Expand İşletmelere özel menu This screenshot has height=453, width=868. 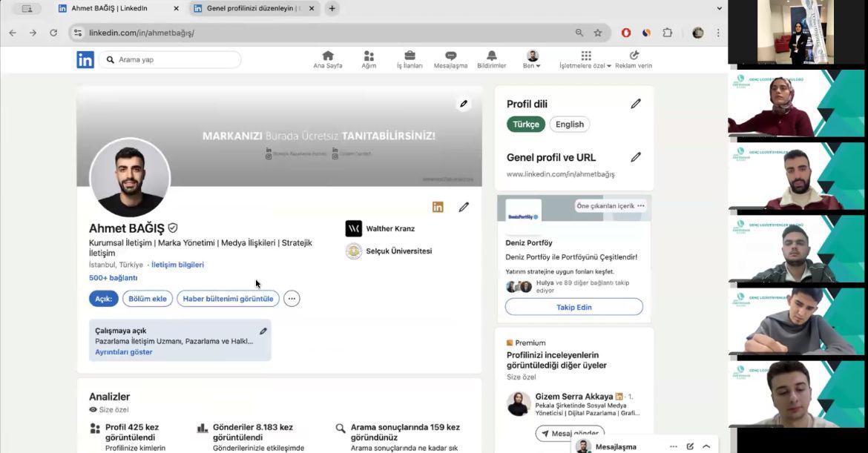point(585,60)
